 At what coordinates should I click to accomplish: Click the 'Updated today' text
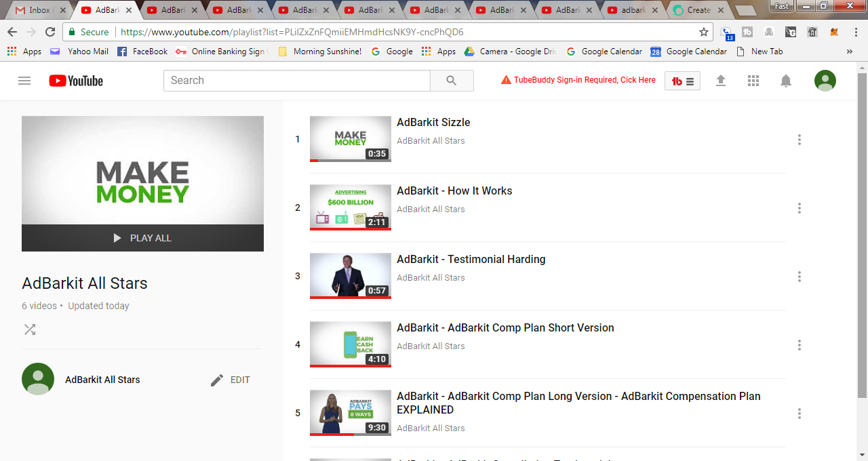[x=98, y=306]
